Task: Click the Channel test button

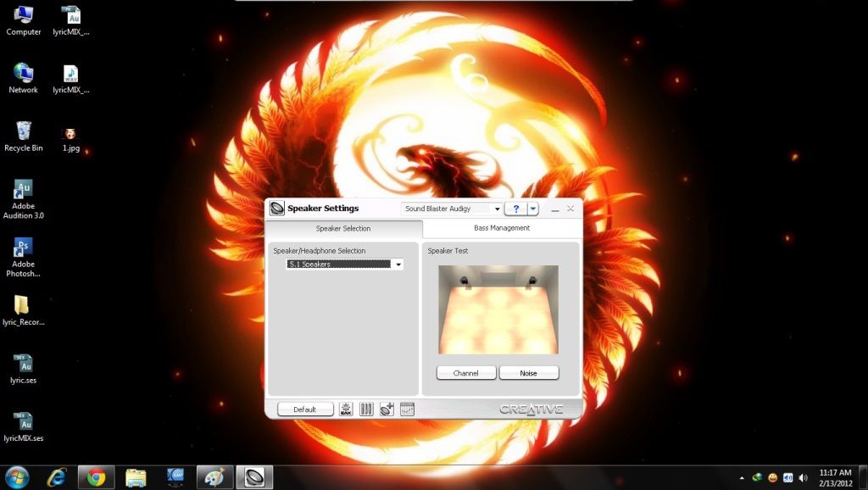Action: pos(466,373)
